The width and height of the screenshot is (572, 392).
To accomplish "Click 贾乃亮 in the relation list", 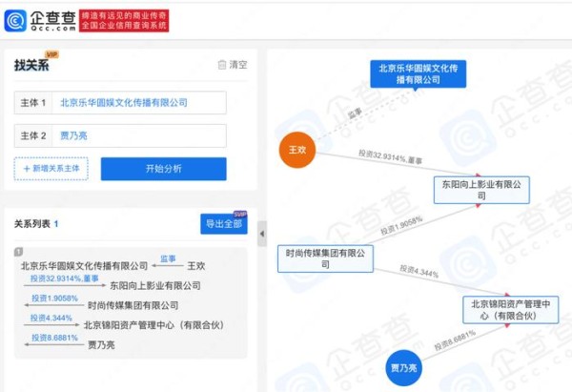I will [101, 344].
